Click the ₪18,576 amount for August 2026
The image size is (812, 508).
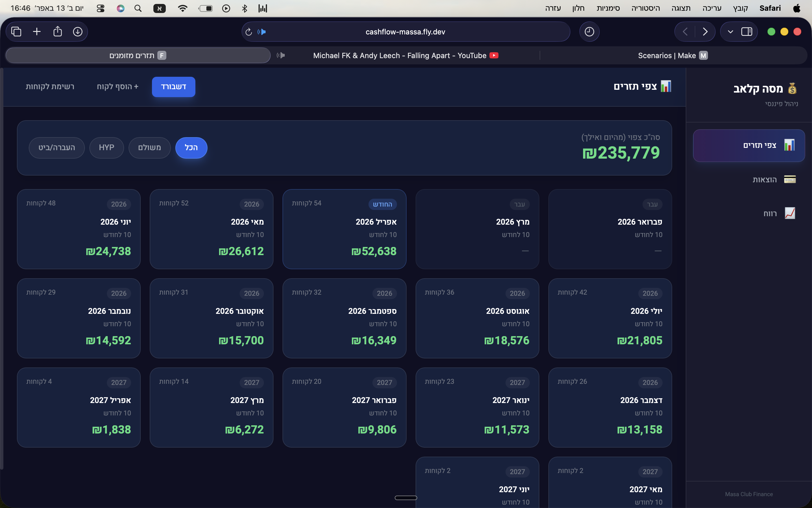[x=507, y=340]
